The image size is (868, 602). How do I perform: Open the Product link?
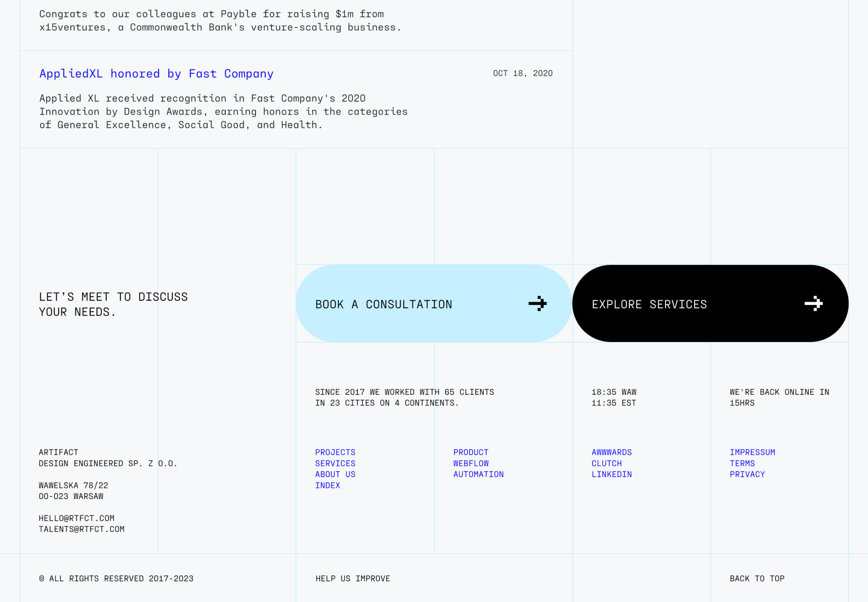[x=471, y=452]
